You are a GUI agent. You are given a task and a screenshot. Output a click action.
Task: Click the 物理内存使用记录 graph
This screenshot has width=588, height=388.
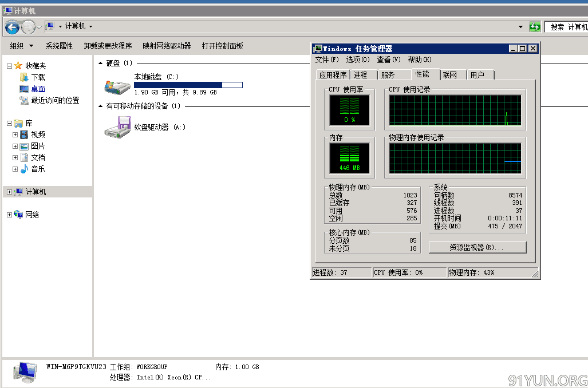(x=455, y=158)
